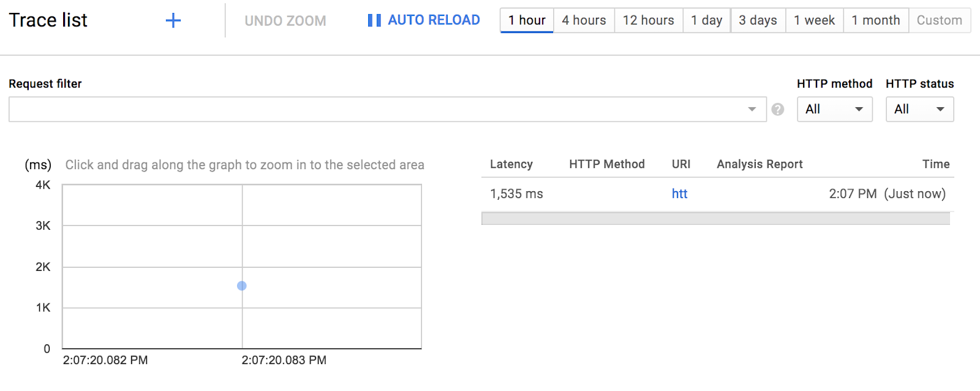Open the HTTP status dropdown
The width and height of the screenshot is (980, 391).
tap(919, 109)
